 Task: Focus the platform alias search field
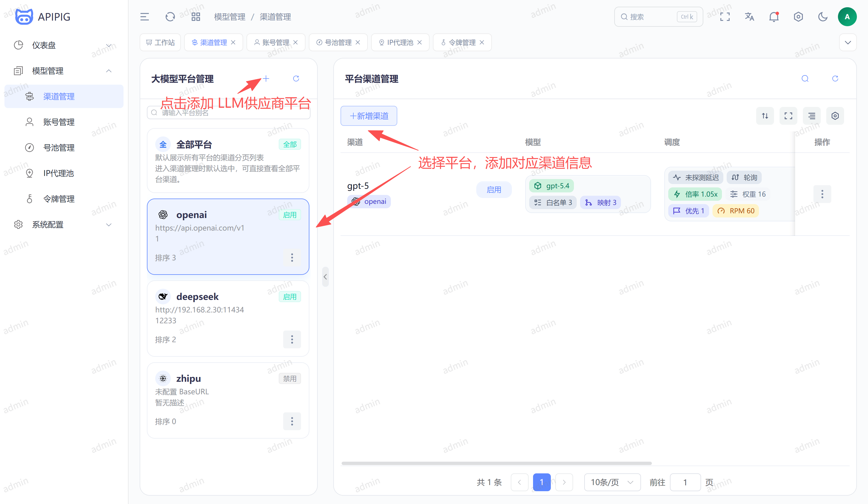(x=228, y=113)
